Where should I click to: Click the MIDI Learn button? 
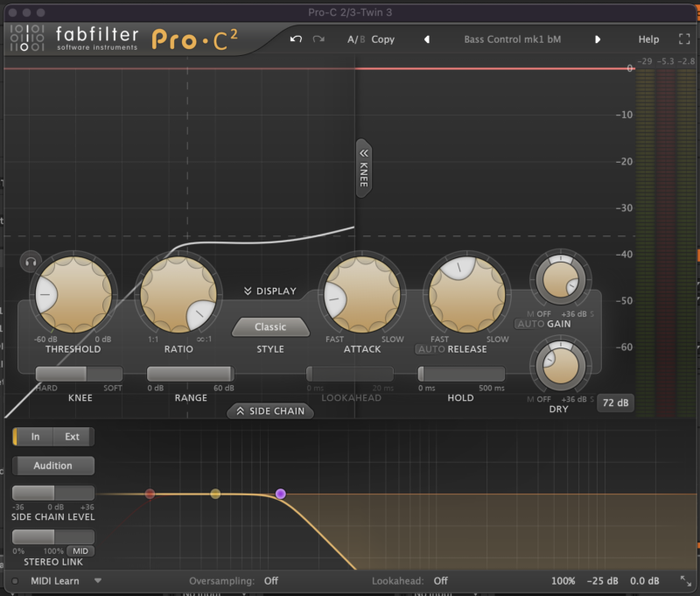55,581
